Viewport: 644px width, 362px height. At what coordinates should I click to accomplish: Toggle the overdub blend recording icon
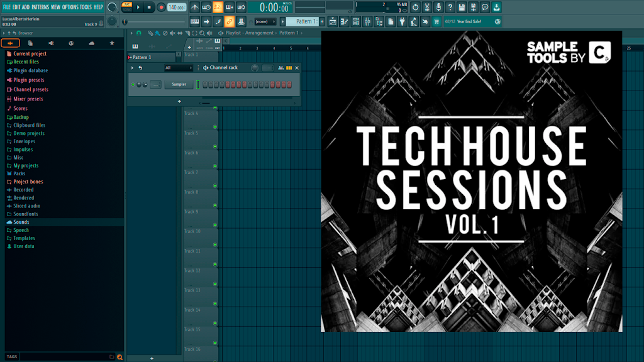(x=229, y=7)
